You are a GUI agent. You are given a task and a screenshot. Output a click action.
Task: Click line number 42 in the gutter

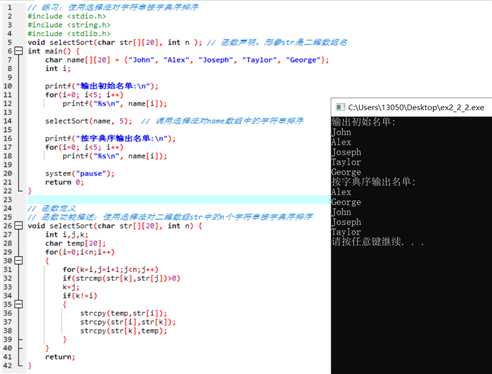(x=8, y=365)
